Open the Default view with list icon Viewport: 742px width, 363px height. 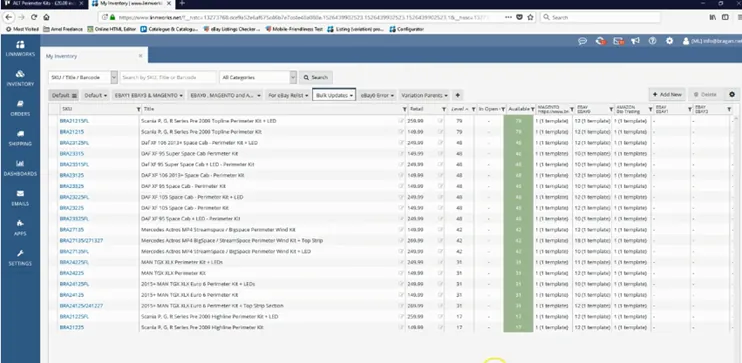[x=64, y=95]
